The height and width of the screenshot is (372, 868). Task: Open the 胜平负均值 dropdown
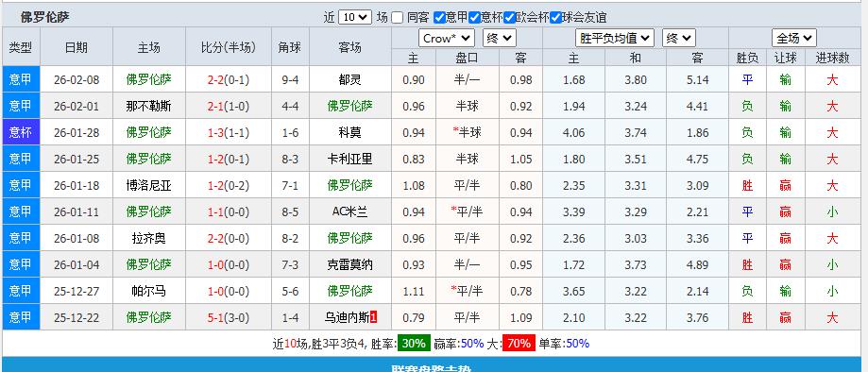coord(615,38)
